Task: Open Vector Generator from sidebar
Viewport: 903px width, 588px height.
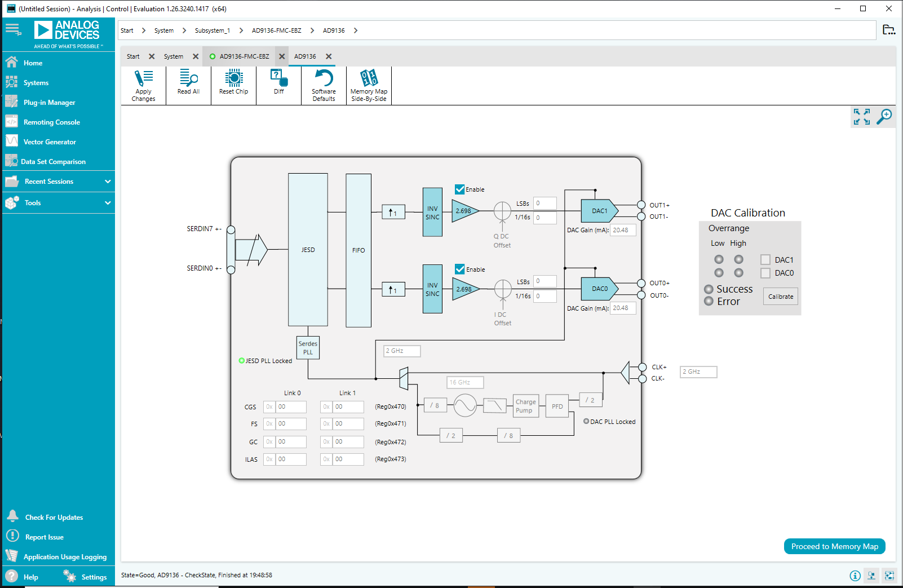Action: [x=50, y=142]
